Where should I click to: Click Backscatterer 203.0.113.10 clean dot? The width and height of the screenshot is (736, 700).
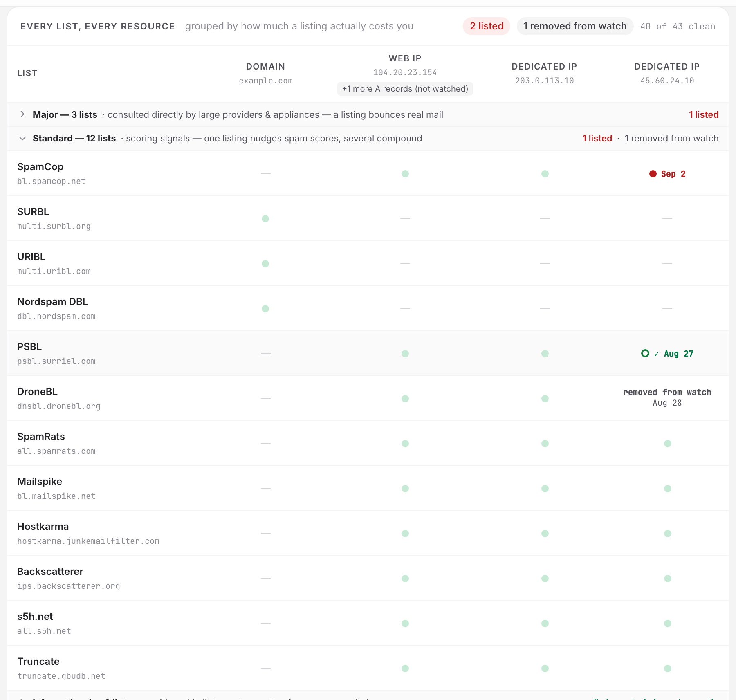click(x=545, y=579)
